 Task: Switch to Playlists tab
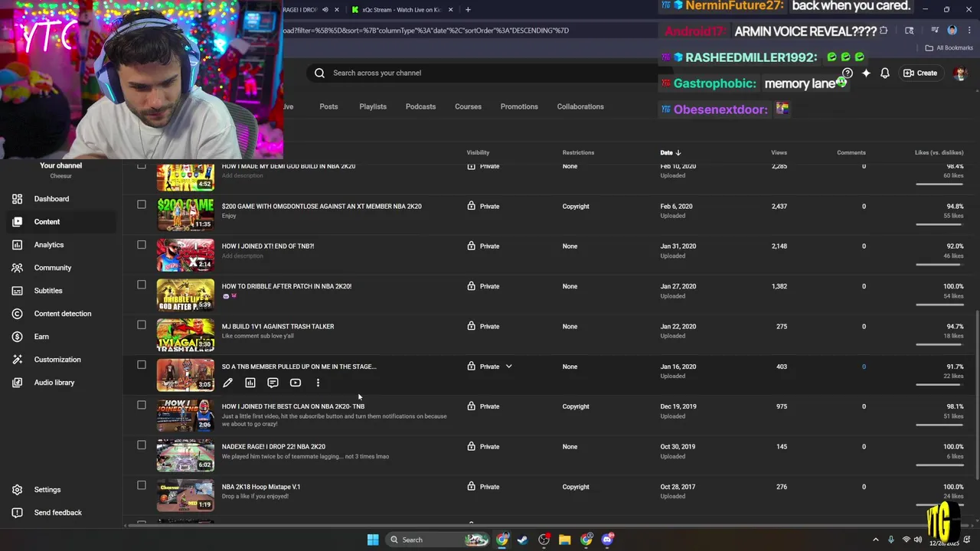[x=373, y=106]
